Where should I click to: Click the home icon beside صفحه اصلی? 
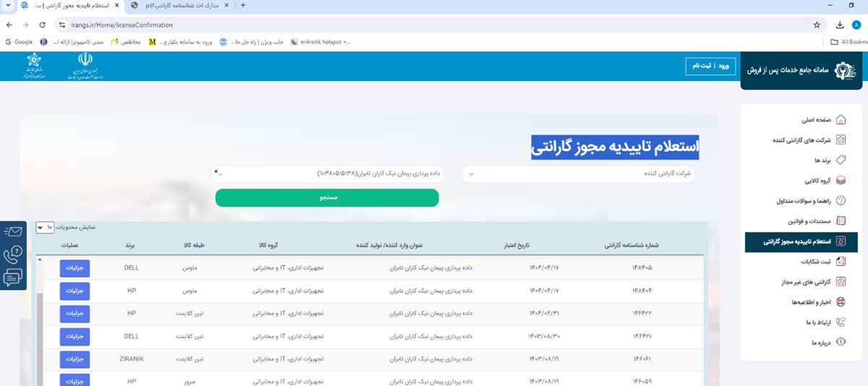click(x=841, y=120)
